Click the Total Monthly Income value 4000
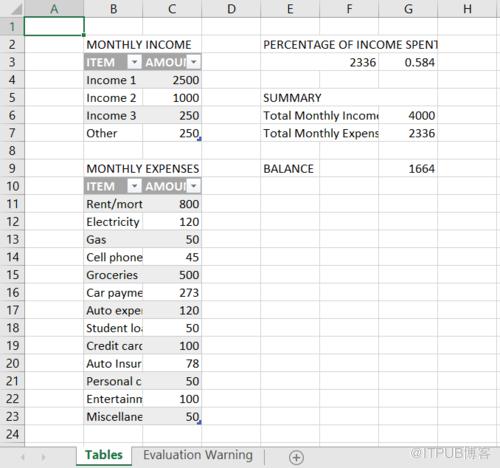The width and height of the screenshot is (500, 468). (x=408, y=115)
